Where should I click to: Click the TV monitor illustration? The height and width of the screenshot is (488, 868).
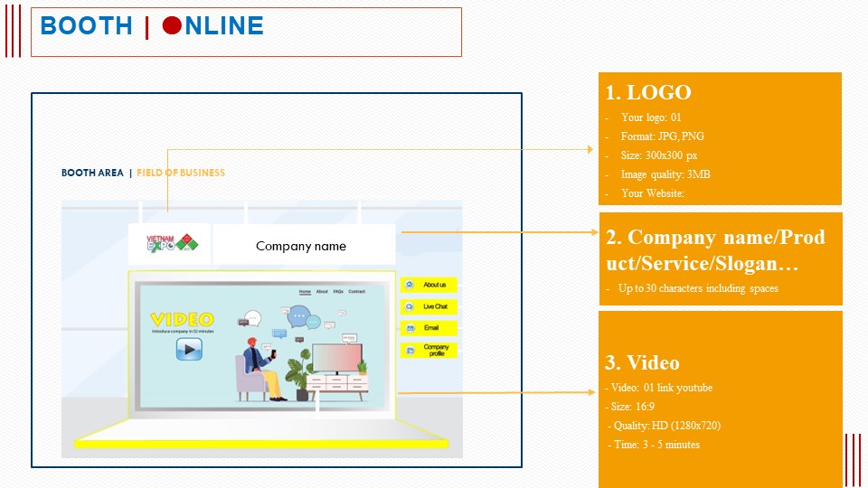point(336,359)
